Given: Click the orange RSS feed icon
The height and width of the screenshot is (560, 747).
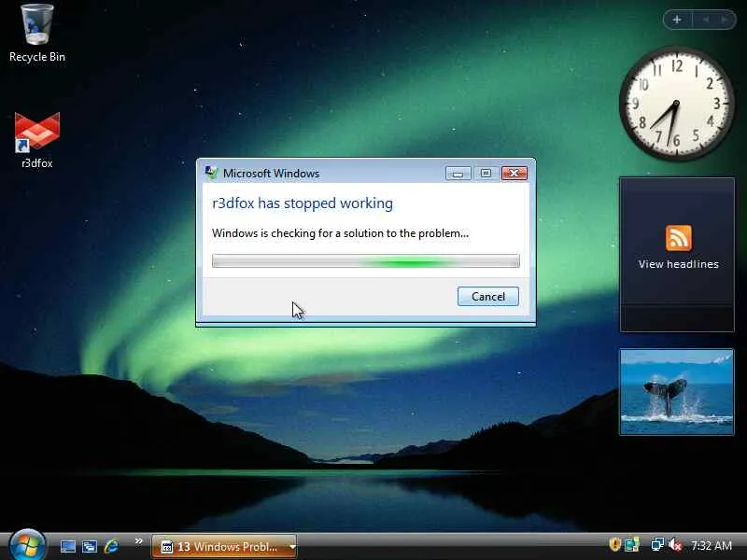Looking at the screenshot, I should [x=679, y=238].
